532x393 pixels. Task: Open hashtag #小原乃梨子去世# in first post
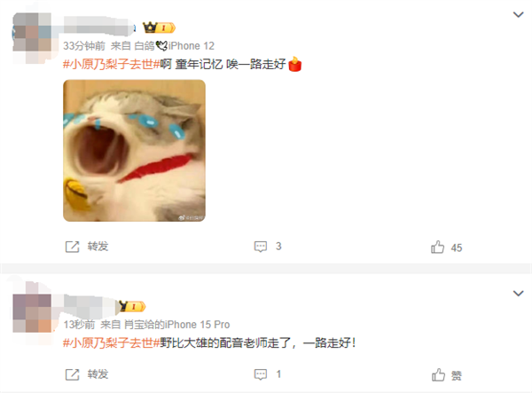(x=112, y=64)
